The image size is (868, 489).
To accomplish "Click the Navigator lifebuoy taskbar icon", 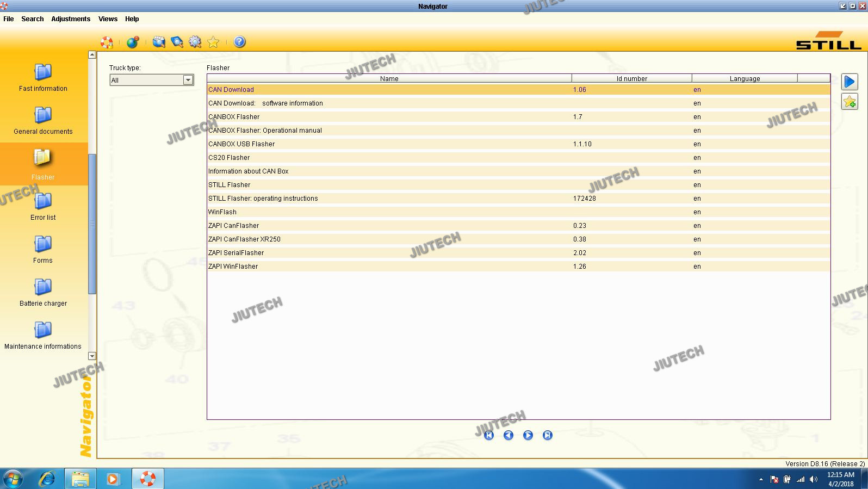I will [147, 479].
